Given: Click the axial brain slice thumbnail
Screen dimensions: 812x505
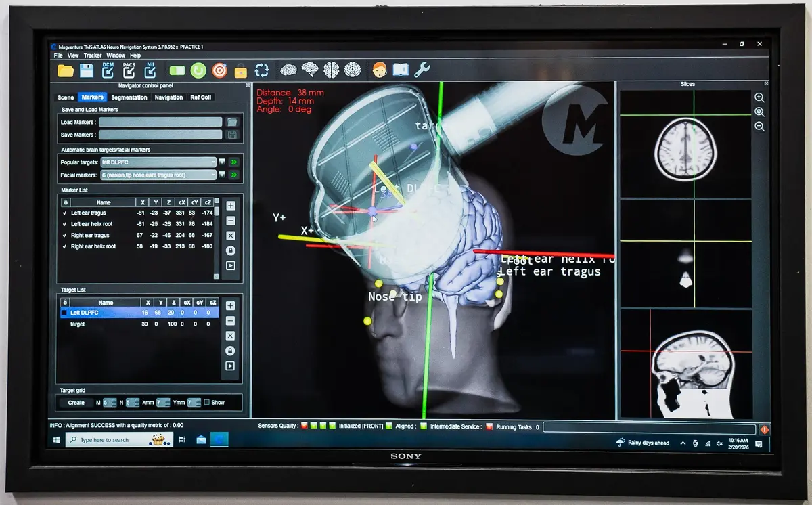Looking at the screenshot, I should tap(685, 144).
